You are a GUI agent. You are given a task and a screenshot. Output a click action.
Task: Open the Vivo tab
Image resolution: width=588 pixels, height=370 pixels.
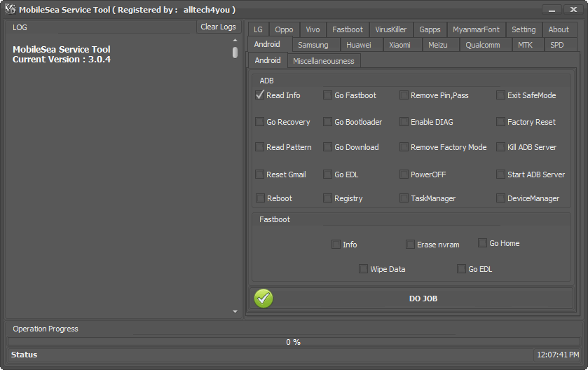click(x=313, y=29)
